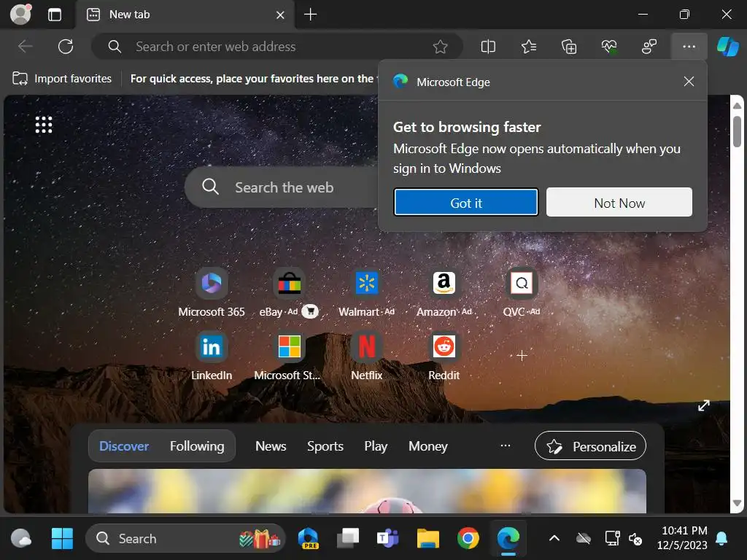The image size is (747, 560).
Task: Select the Money feed tab
Action: coord(427,446)
